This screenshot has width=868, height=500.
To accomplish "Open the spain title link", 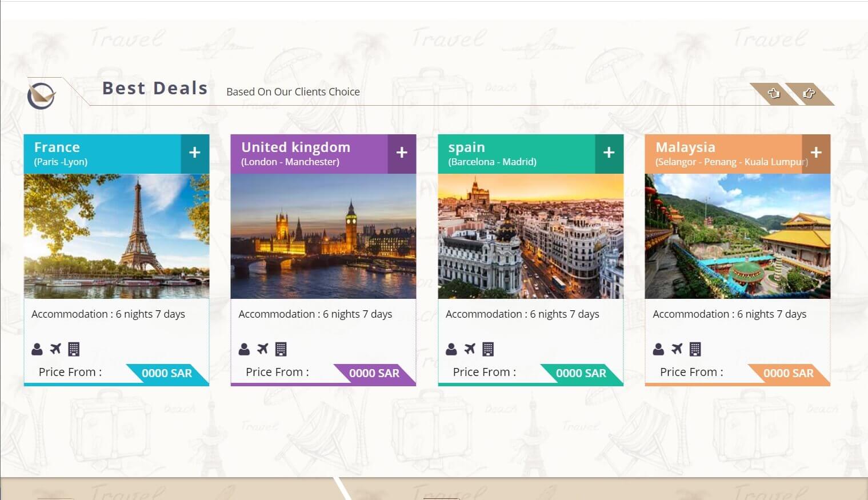I will [466, 147].
